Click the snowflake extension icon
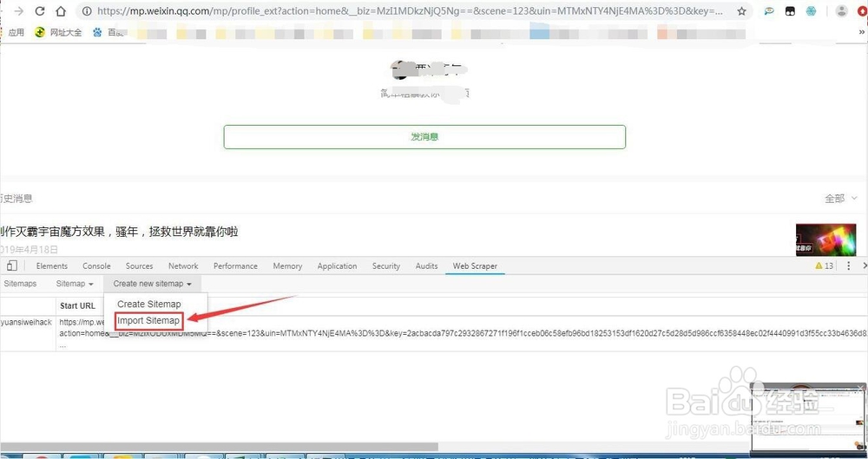868x459 pixels. pyautogui.click(x=811, y=11)
